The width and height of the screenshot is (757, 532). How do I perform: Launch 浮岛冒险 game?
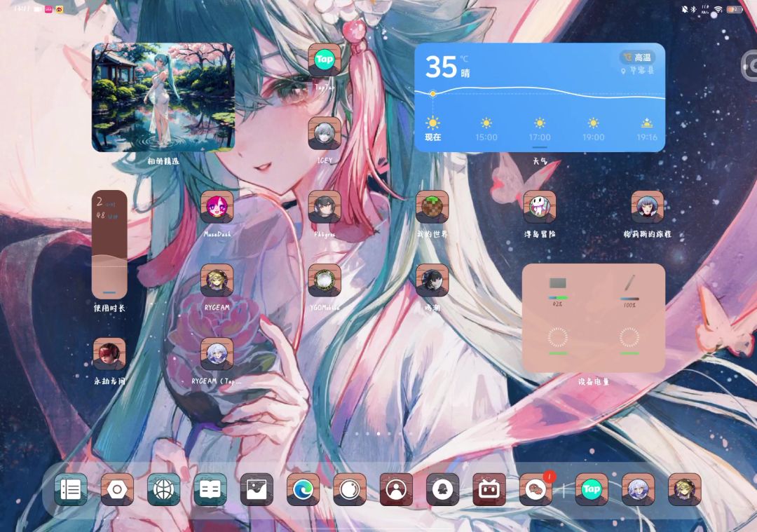pyautogui.click(x=539, y=207)
